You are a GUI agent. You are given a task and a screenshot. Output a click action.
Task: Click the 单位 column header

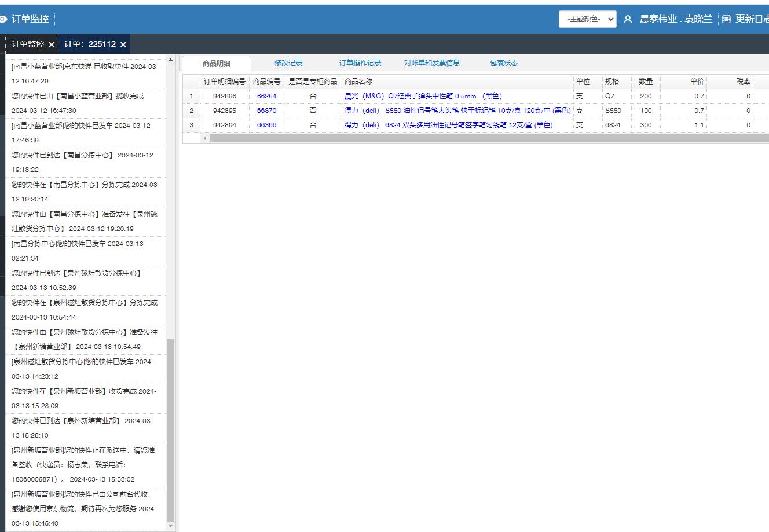pos(588,82)
